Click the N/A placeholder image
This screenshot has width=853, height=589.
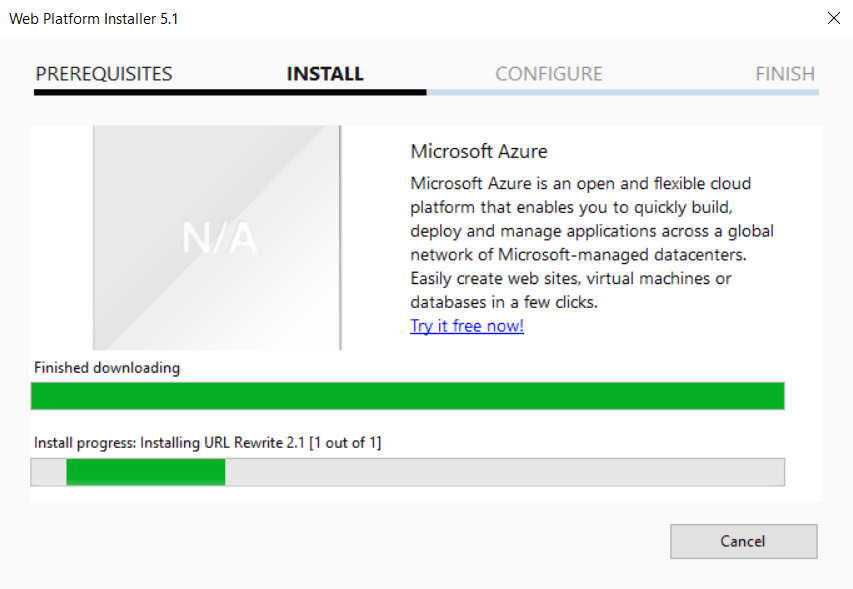pos(216,238)
